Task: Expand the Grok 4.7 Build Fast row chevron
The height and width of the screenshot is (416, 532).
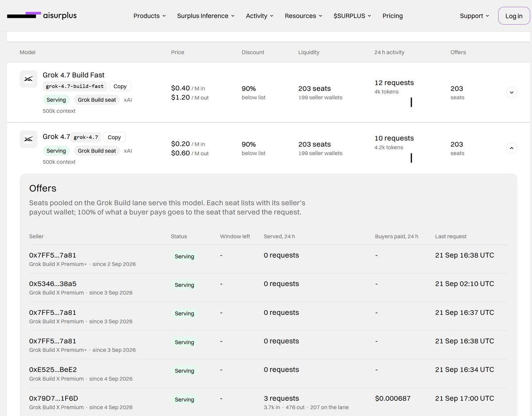Action: [511, 92]
